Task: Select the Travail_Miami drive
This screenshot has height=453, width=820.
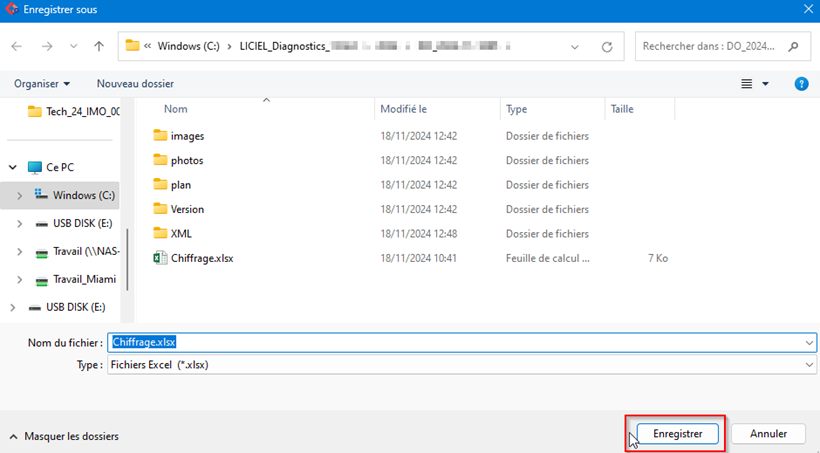Action: 76,279
